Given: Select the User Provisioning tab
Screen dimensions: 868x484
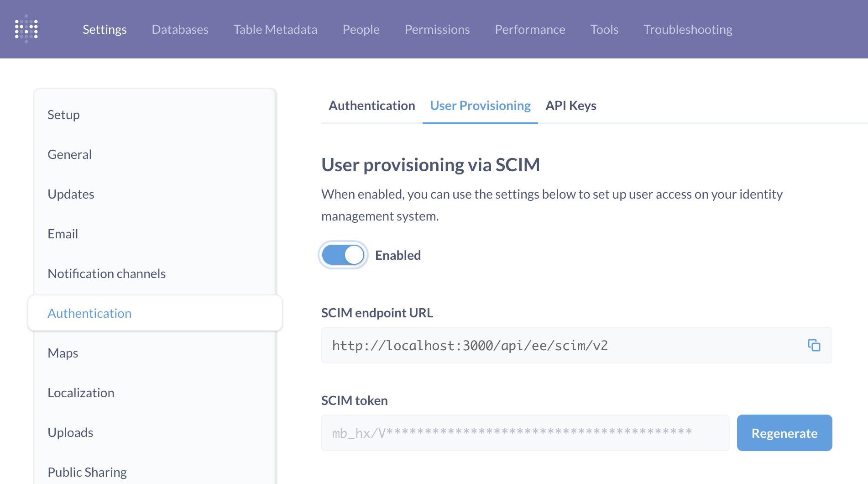Looking at the screenshot, I should click(480, 105).
